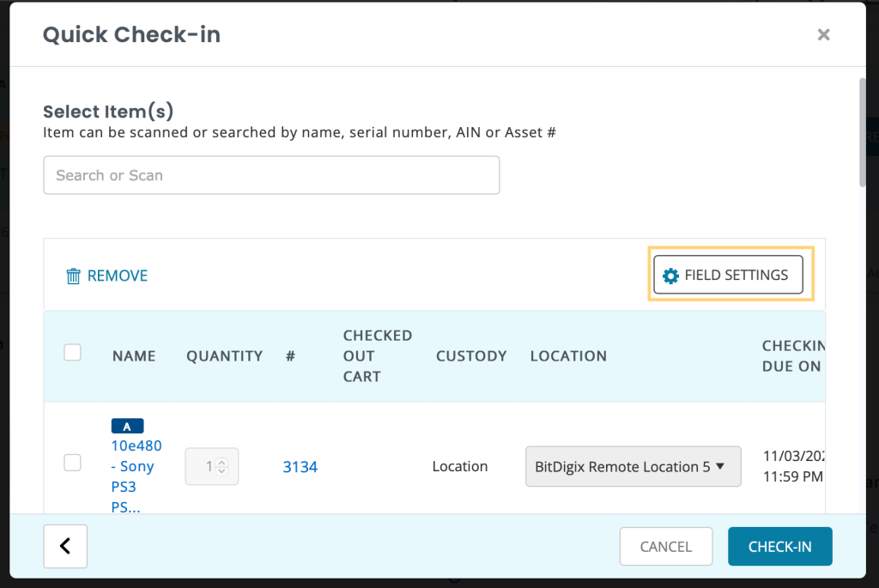This screenshot has height=588, width=879.
Task: Tick the select-all checkbox in the table header
Action: (72, 353)
